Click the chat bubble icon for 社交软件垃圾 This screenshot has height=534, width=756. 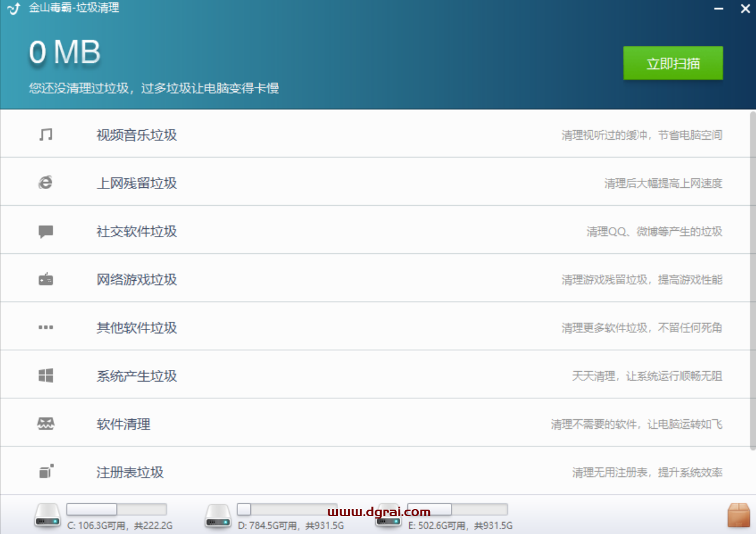point(45,230)
